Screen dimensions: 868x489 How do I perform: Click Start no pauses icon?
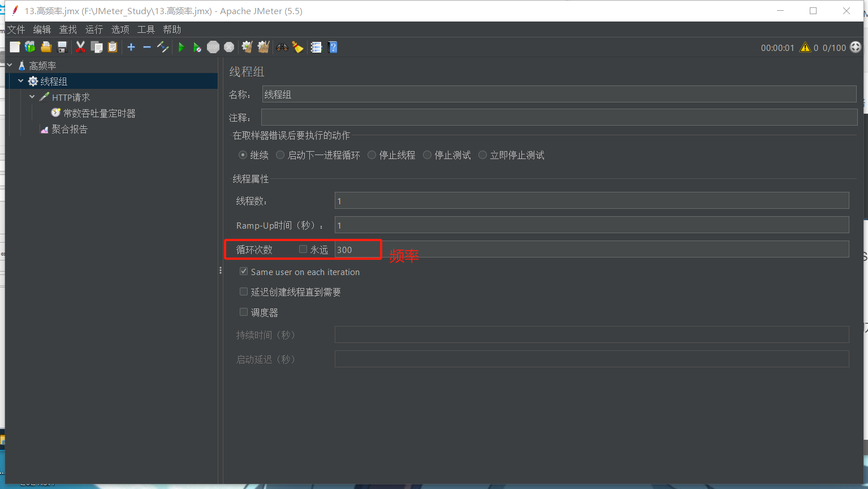pos(197,47)
